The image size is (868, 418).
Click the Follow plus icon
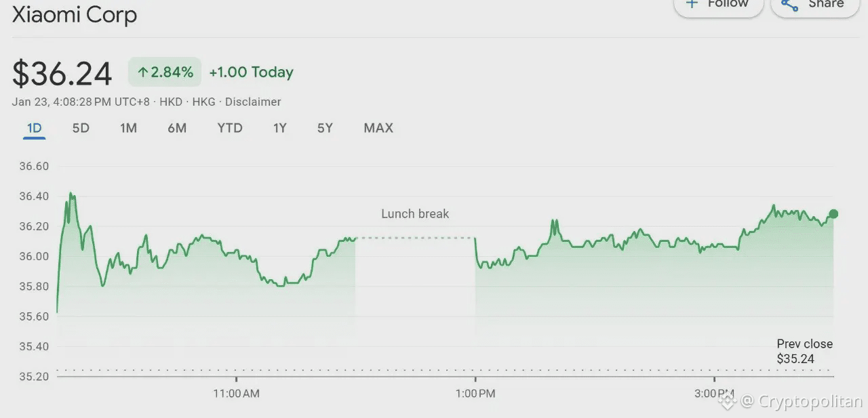pyautogui.click(x=693, y=4)
